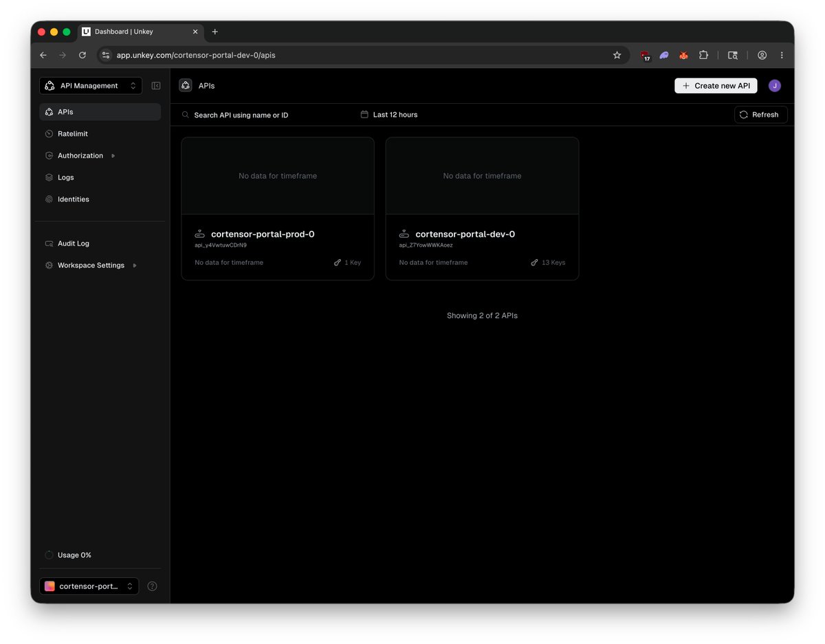Click the 1 Key count on prod card
The image size is (825, 644).
coord(347,263)
